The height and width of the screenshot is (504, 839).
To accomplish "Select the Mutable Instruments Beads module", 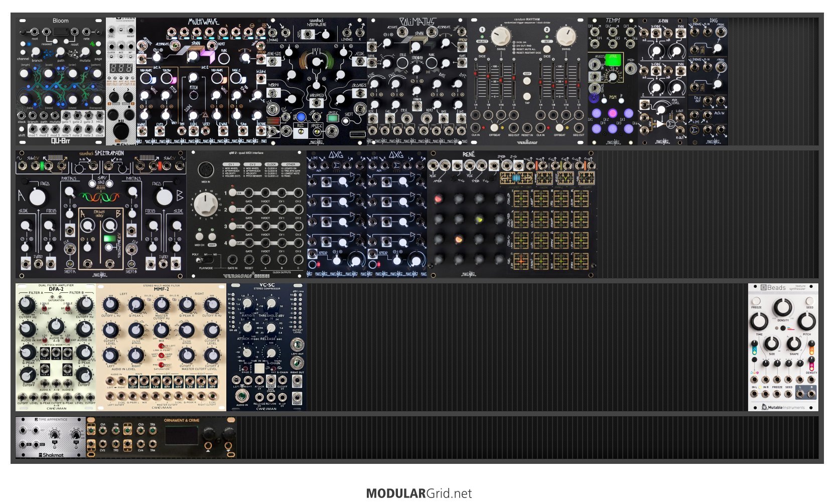I will (783, 347).
